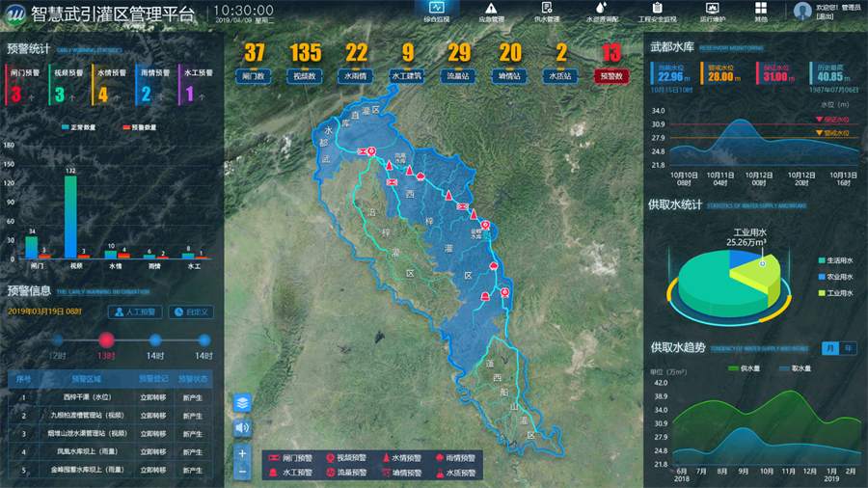Click the 应急管理 warning triangle icon

(x=491, y=8)
